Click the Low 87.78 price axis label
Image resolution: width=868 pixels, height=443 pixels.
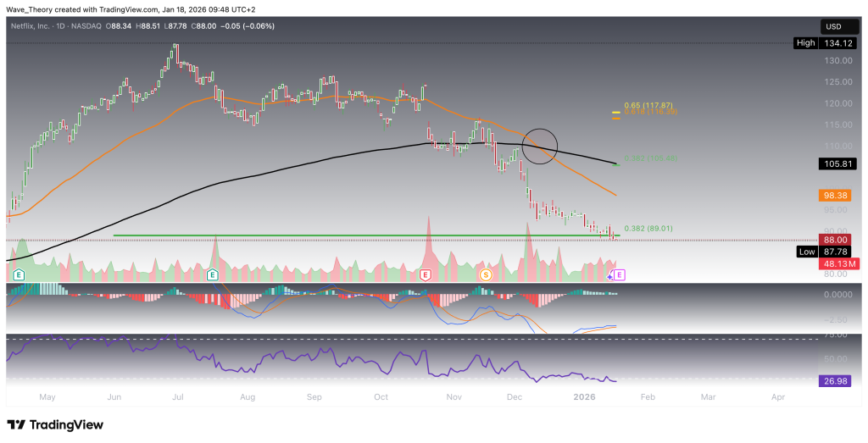click(x=826, y=252)
